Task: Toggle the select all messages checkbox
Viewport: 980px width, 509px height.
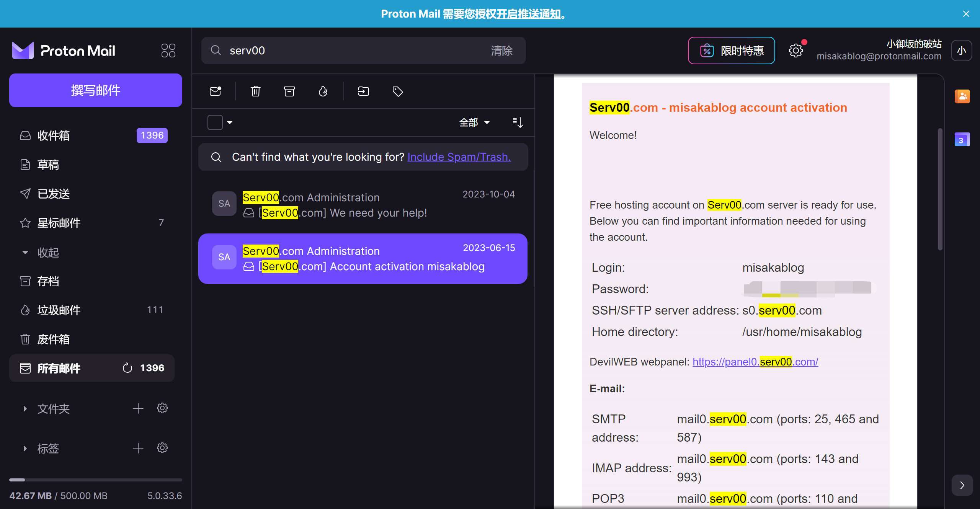Action: pos(215,122)
